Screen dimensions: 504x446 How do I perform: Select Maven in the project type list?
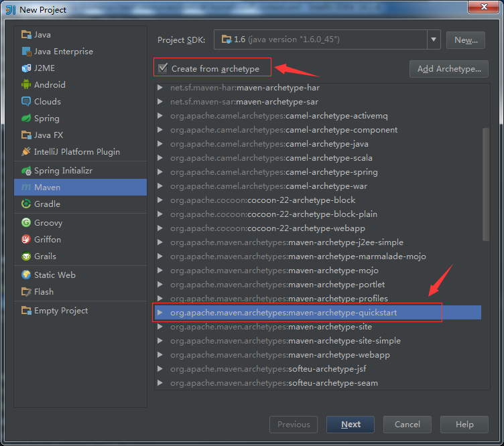pos(80,188)
